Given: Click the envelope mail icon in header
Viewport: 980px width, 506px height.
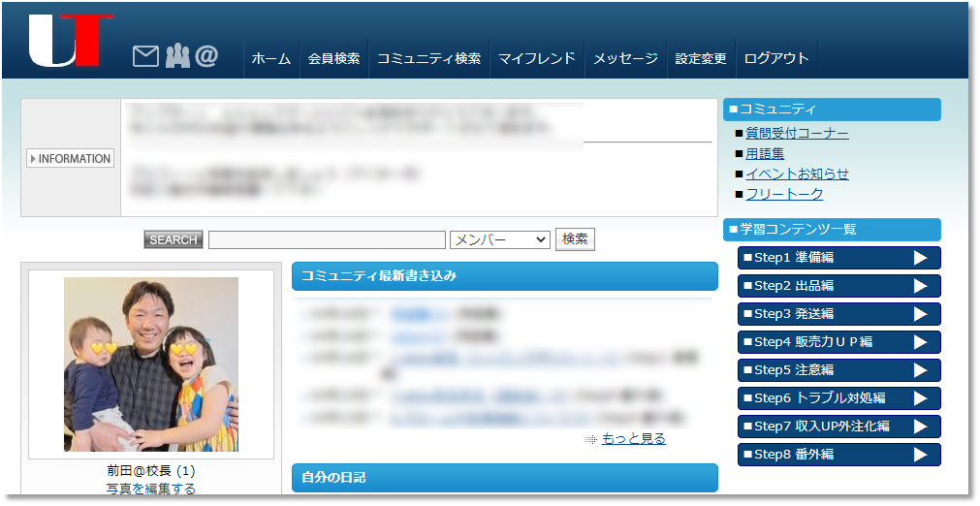Looking at the screenshot, I should coord(144,57).
